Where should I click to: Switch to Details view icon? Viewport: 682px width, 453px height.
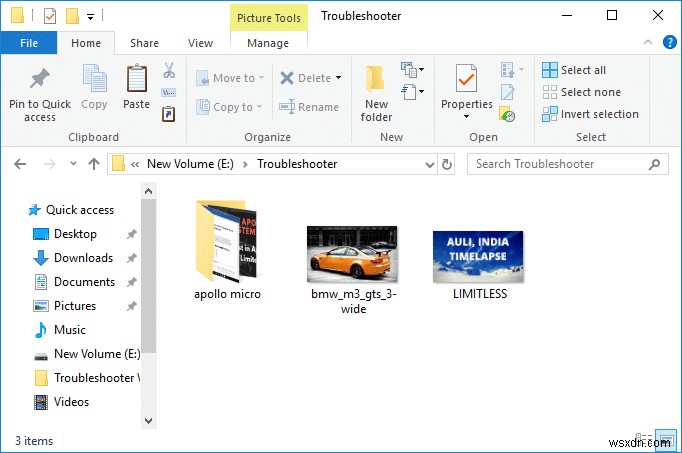[644, 438]
